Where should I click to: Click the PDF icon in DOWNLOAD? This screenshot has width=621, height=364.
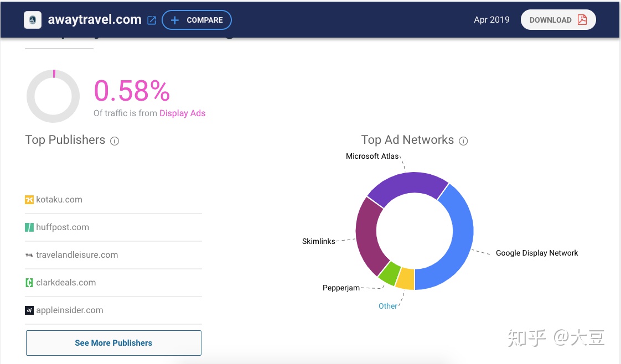[582, 20]
